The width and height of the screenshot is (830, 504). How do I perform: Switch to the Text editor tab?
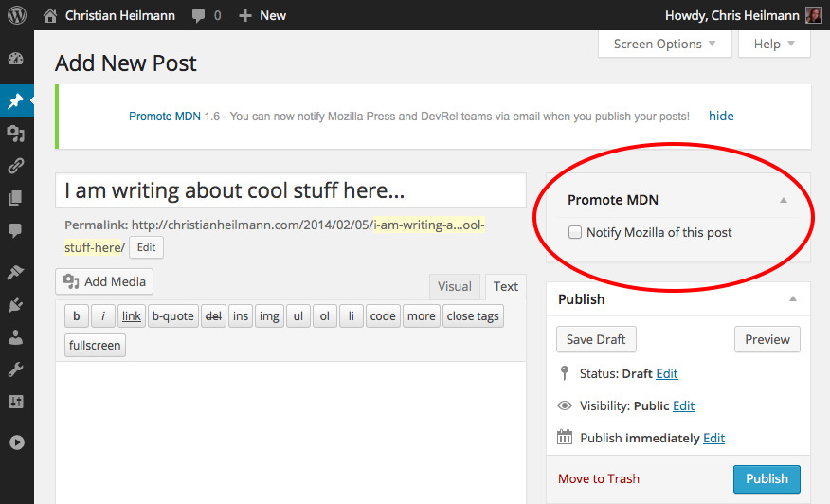[506, 286]
